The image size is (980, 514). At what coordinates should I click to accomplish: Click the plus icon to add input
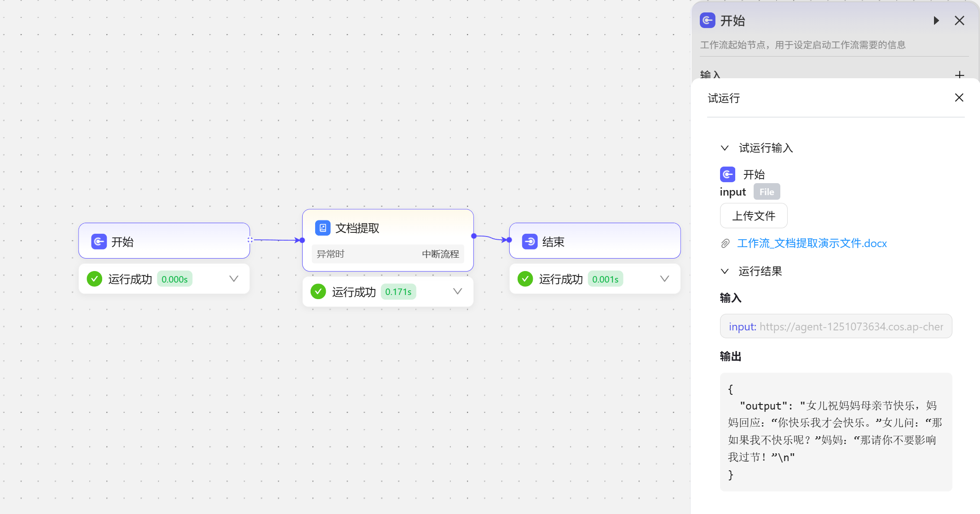[959, 75]
